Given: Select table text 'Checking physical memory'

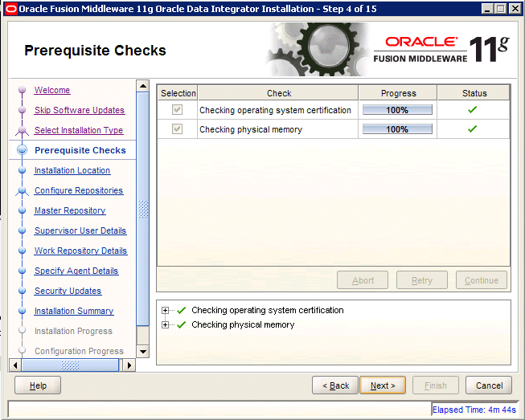Looking at the screenshot, I should pyautogui.click(x=251, y=129).
